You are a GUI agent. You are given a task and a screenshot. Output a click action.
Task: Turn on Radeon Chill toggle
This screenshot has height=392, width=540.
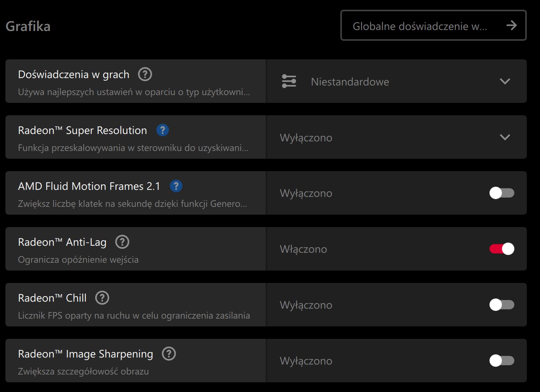[x=502, y=305]
